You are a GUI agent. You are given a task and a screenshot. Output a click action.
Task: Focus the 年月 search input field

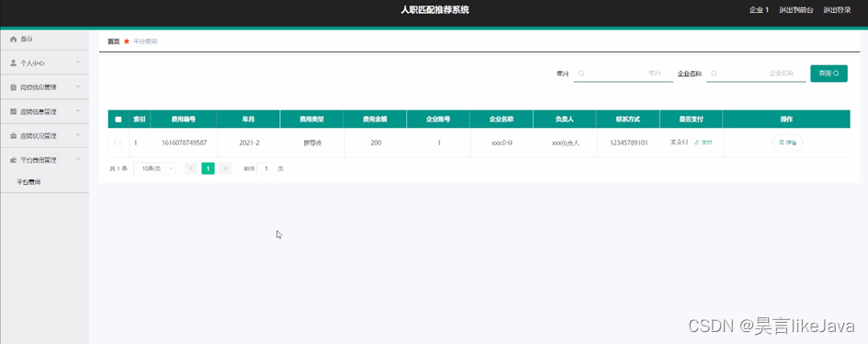coord(624,73)
